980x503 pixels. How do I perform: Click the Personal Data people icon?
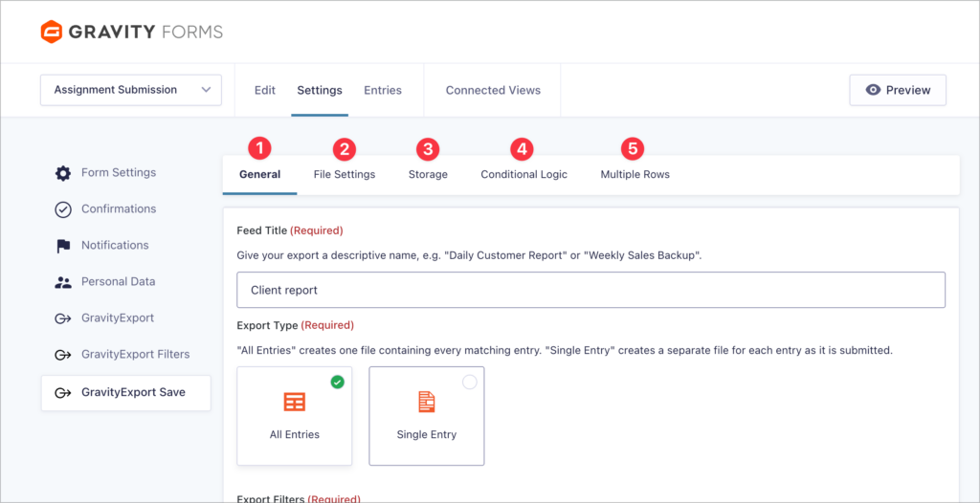[x=62, y=282]
